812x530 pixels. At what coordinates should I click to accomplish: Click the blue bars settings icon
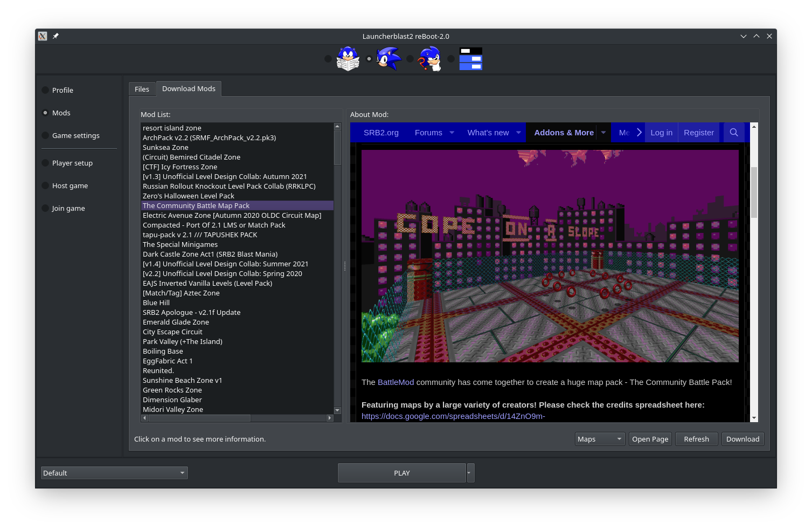pos(471,59)
